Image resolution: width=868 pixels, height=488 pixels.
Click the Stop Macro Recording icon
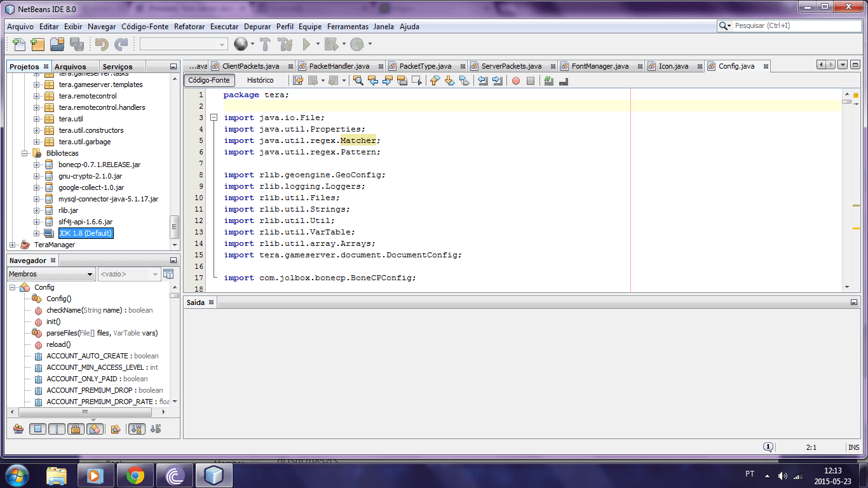(531, 81)
